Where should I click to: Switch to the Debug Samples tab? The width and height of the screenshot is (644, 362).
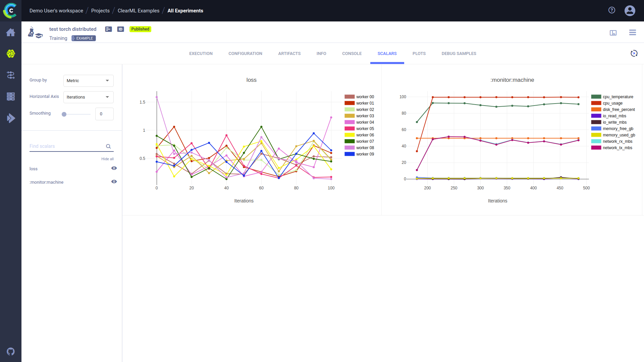[x=459, y=54]
